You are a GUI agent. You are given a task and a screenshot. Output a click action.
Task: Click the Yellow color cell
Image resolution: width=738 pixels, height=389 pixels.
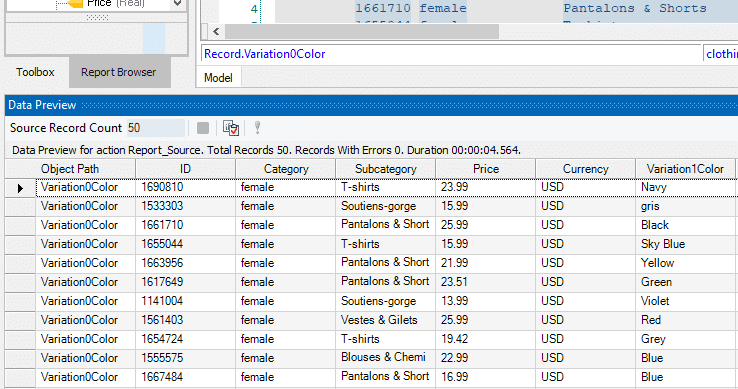coord(685,263)
